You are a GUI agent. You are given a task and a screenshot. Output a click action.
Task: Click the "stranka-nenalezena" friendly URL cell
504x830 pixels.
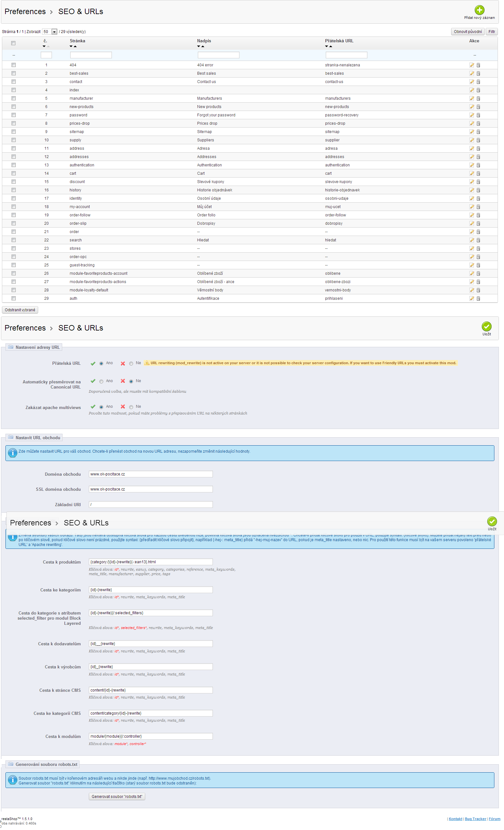pyautogui.click(x=342, y=65)
